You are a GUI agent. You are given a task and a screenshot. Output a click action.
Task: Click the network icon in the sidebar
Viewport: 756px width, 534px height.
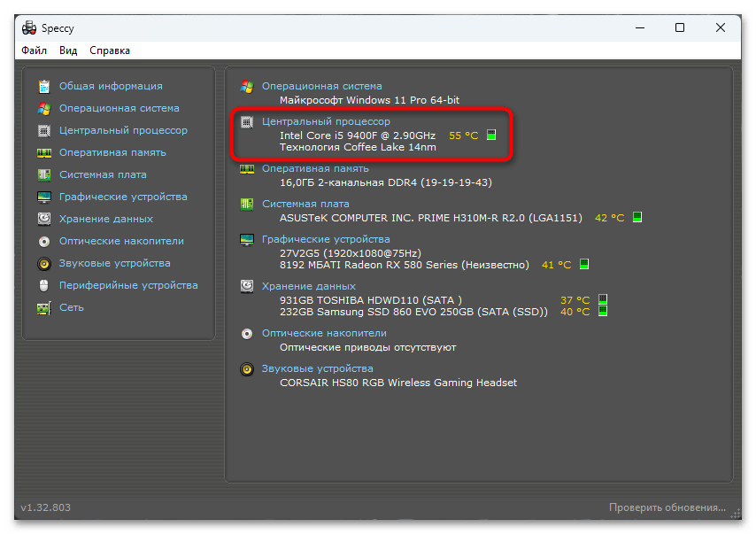43,307
